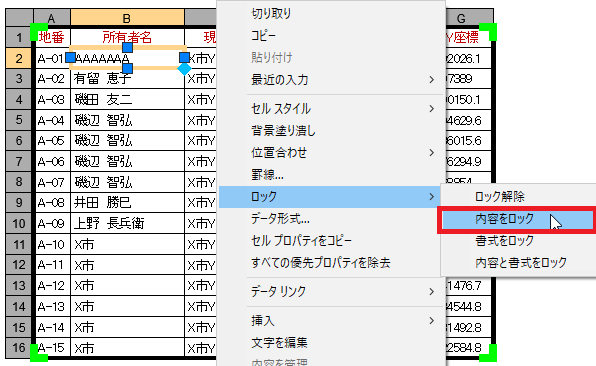Click the Y座標 header cell
Viewport: 596px width, 366px height.
point(468,38)
